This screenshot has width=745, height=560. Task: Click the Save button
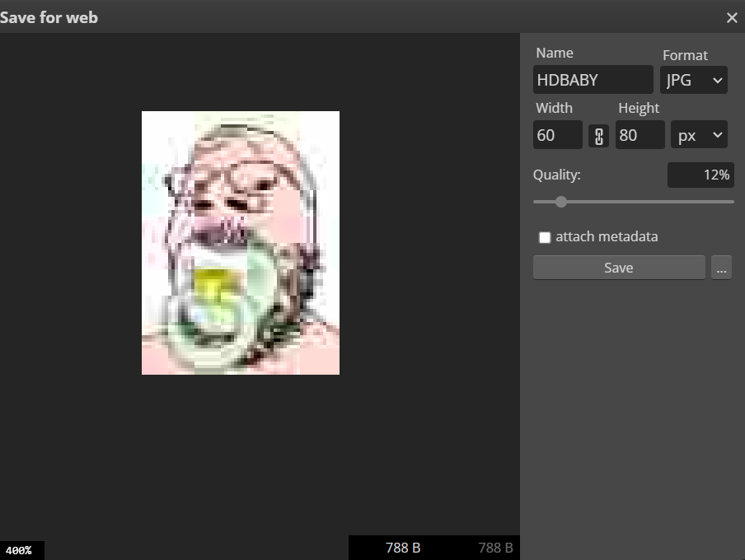[619, 268]
